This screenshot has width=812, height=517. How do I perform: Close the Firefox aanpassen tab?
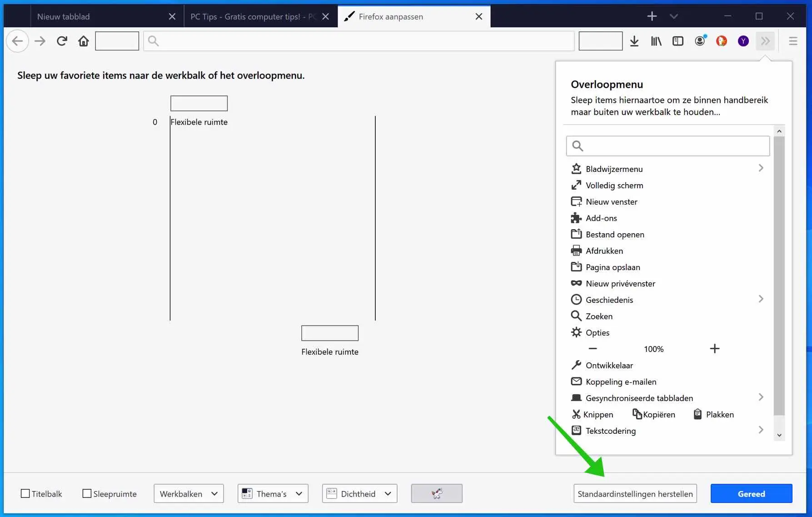click(x=479, y=16)
